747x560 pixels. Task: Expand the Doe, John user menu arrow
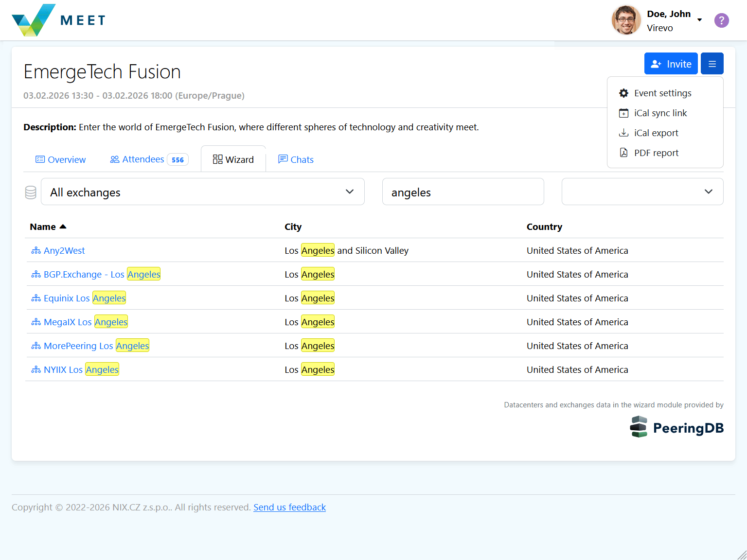699,20
